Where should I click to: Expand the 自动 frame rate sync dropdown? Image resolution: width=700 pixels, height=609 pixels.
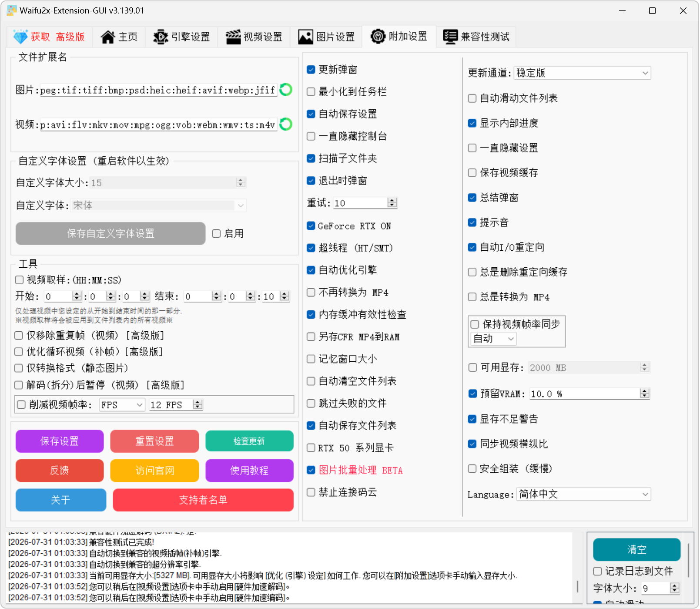(493, 339)
